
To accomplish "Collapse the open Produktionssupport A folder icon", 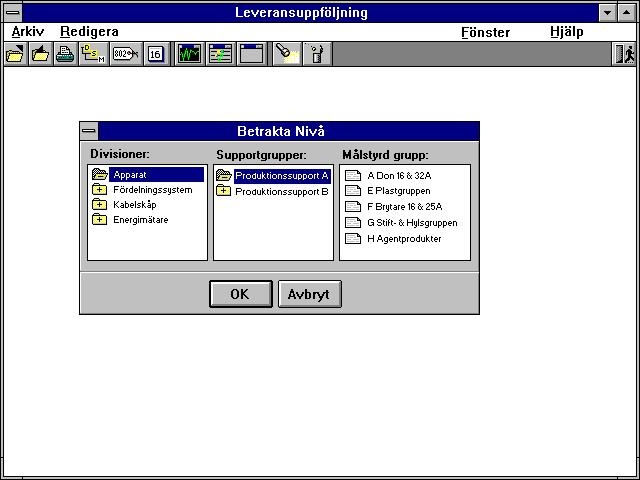I will click(x=224, y=176).
